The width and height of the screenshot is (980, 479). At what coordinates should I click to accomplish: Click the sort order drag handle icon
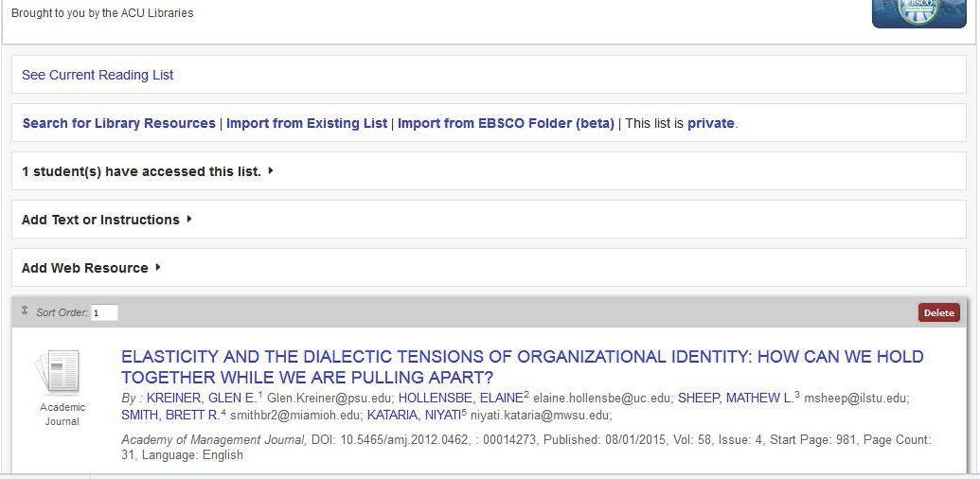pos(25,310)
